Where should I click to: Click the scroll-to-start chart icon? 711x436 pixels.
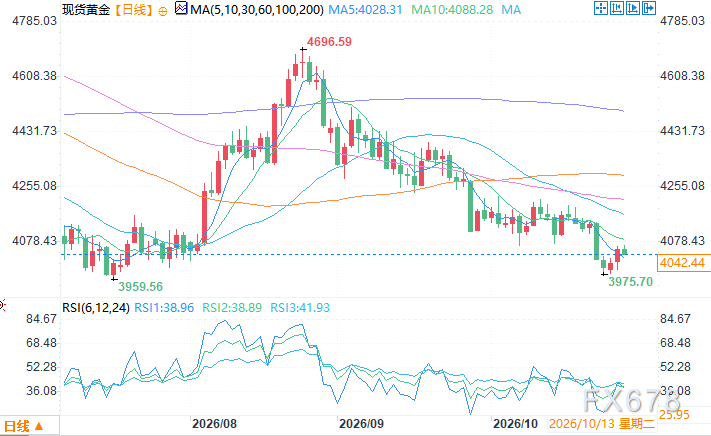coord(617,8)
